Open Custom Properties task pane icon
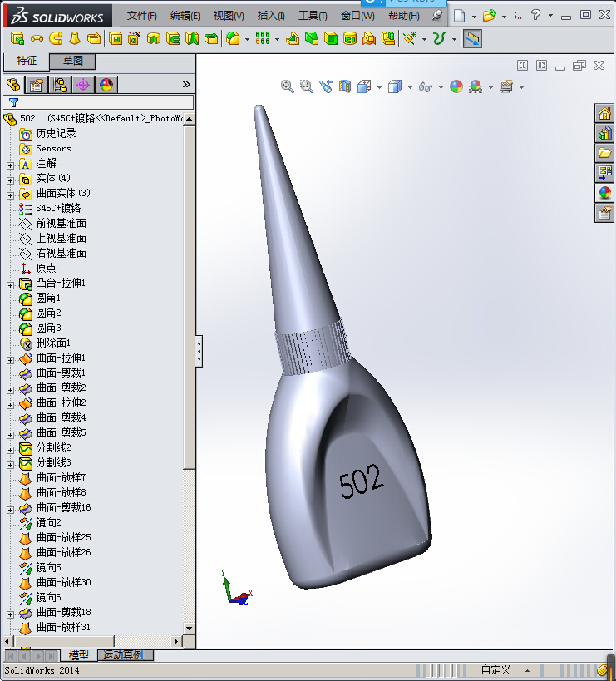This screenshot has width=616, height=681. pos(604,212)
